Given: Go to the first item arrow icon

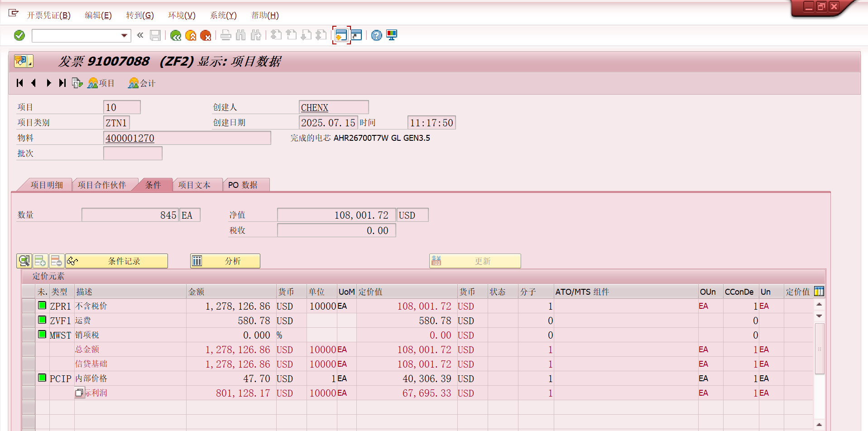Looking at the screenshot, I should coord(20,83).
